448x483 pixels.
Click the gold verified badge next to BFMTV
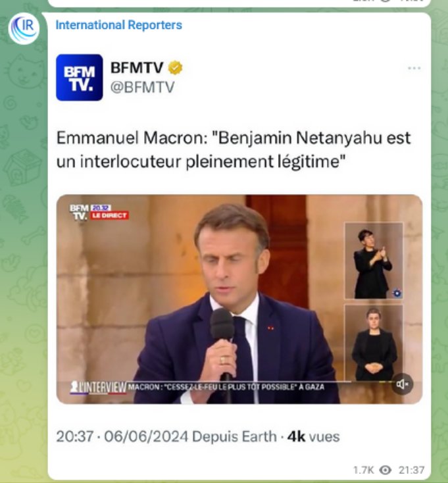pos(175,68)
